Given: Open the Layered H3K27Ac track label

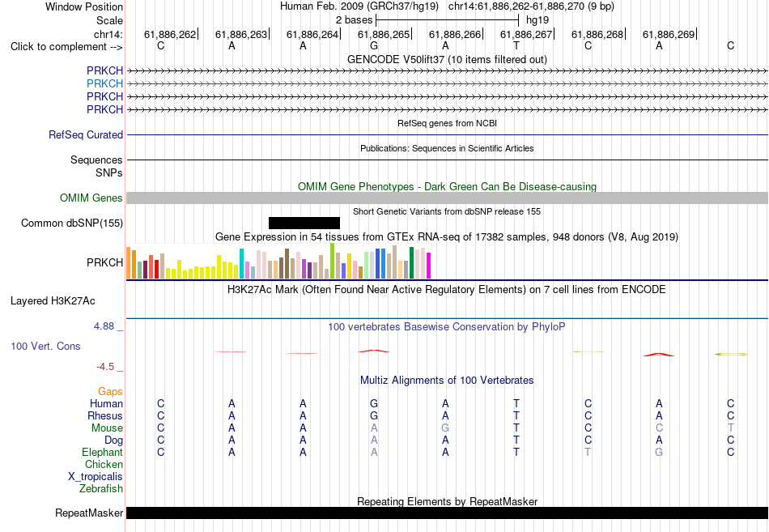Looking at the screenshot, I should (x=53, y=301).
